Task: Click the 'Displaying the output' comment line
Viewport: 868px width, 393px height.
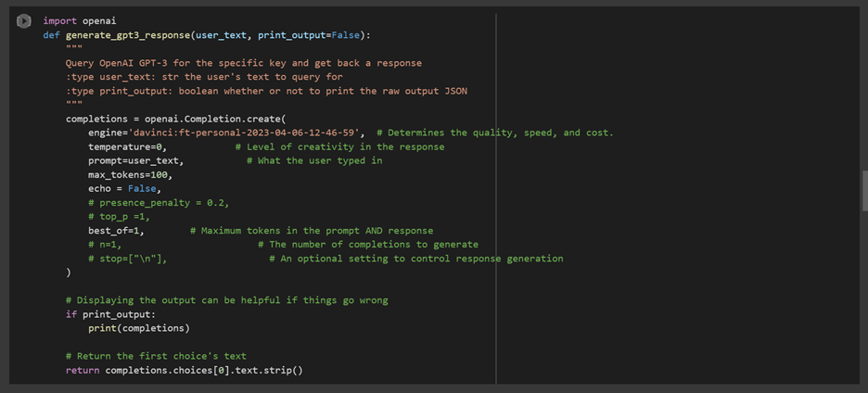Action: (226, 300)
